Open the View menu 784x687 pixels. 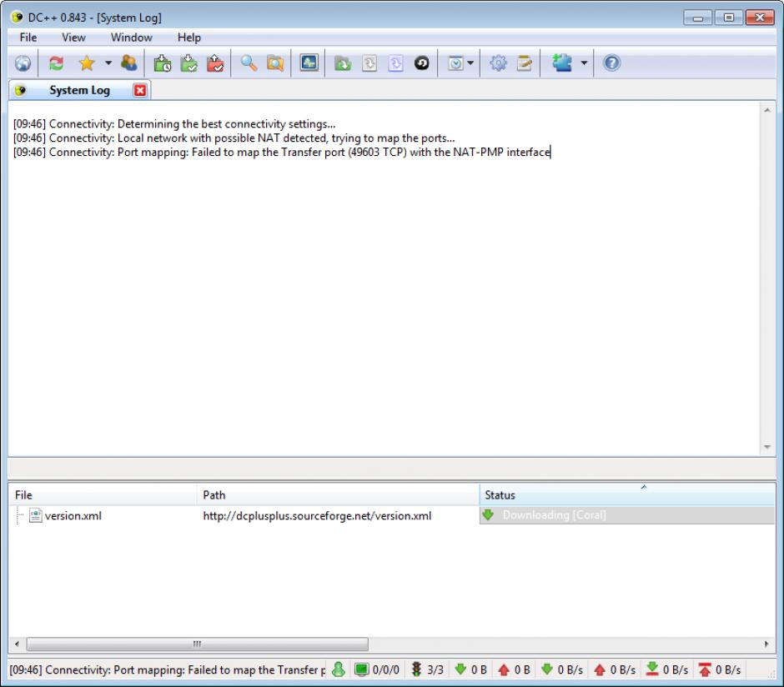point(73,38)
